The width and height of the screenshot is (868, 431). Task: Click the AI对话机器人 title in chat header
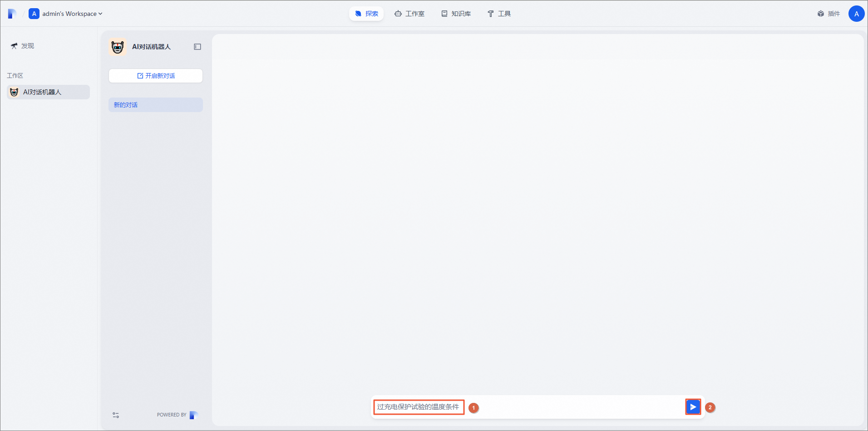pos(151,47)
